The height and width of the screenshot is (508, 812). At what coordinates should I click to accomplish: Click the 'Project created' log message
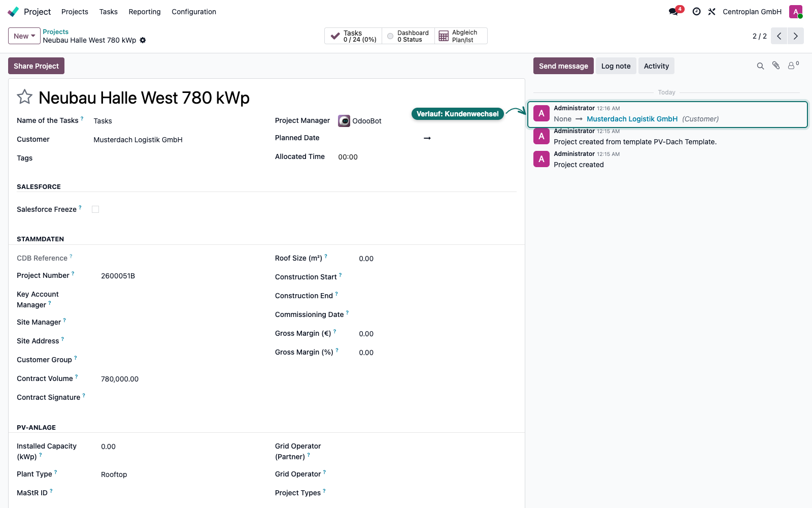pos(579,165)
